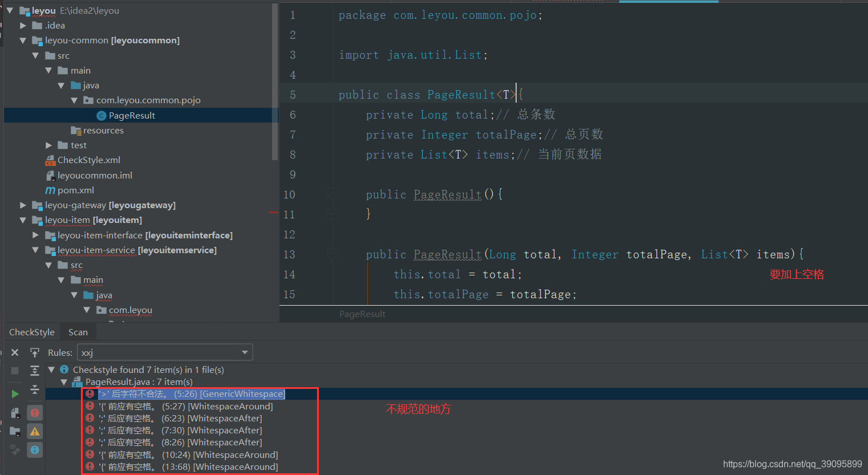
Task: Click 'import java.util.List;' code line
Action: click(413, 55)
